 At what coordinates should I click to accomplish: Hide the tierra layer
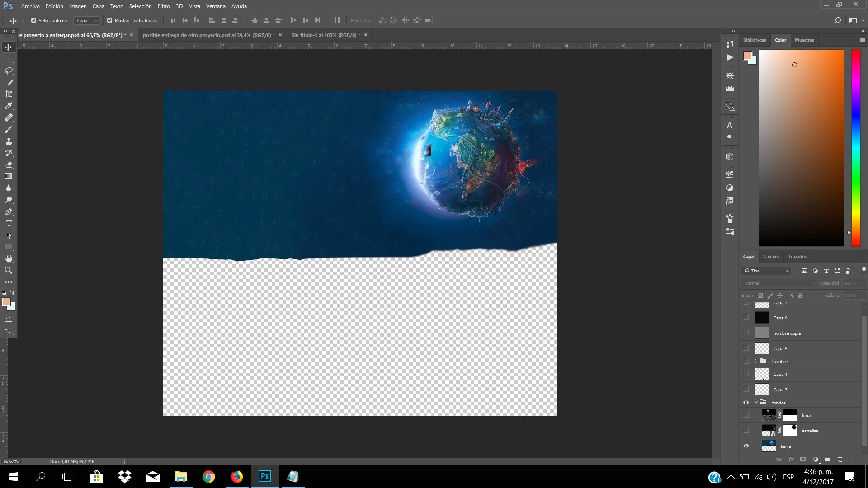(x=746, y=446)
